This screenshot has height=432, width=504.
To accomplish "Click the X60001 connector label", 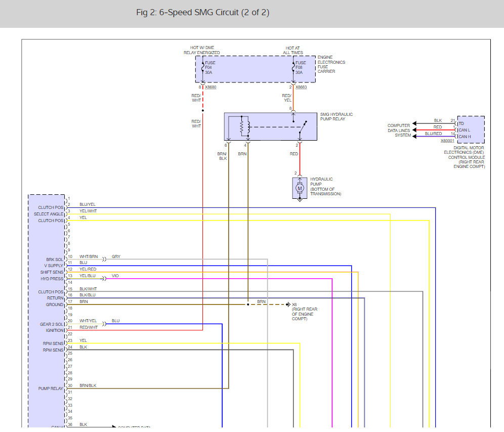I will pos(448,141).
